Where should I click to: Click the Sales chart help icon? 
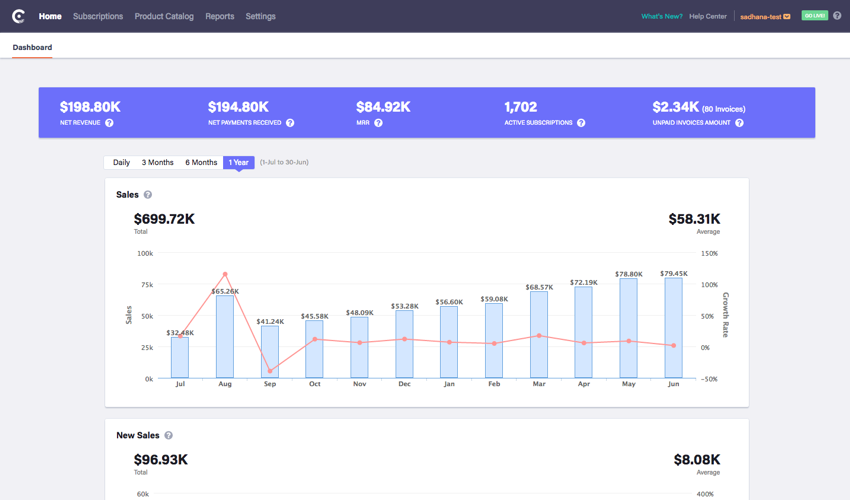(147, 195)
